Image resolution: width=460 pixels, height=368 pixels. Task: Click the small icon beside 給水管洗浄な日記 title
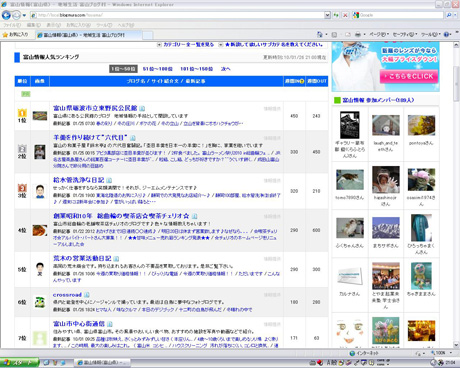[109, 180]
